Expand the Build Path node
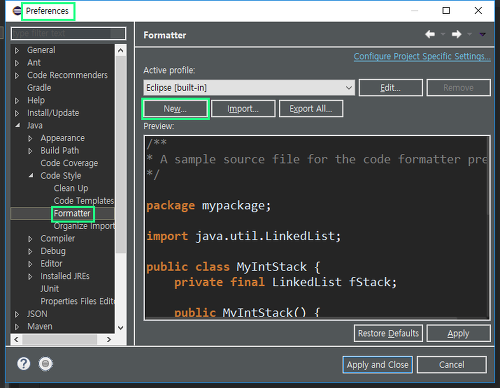The height and width of the screenshot is (388, 500). click(x=30, y=151)
